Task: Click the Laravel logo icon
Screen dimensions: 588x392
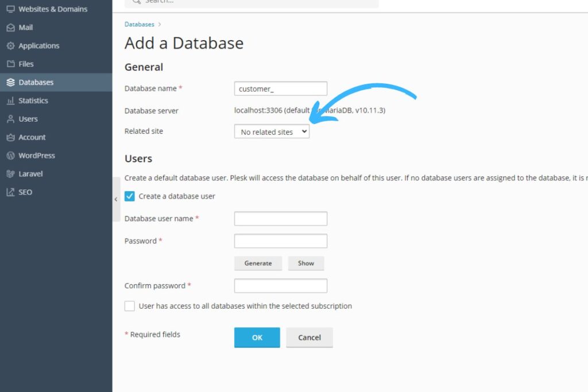Action: 10,174
